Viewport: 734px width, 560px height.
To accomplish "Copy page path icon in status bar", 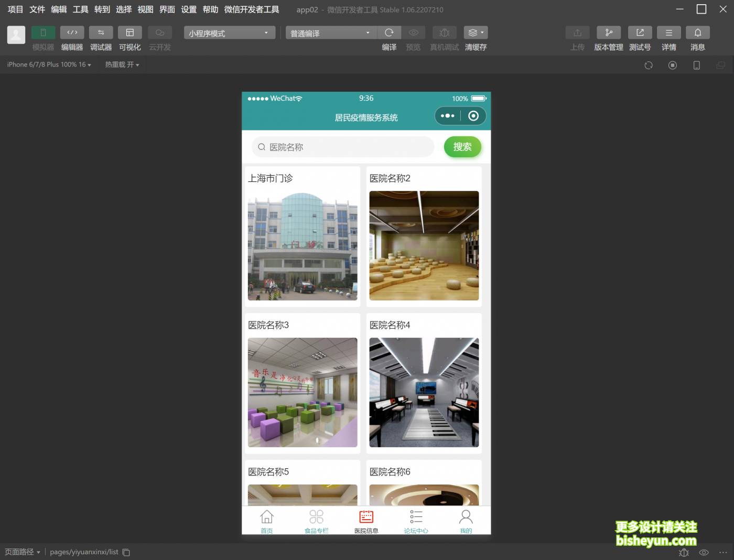I will (x=126, y=552).
